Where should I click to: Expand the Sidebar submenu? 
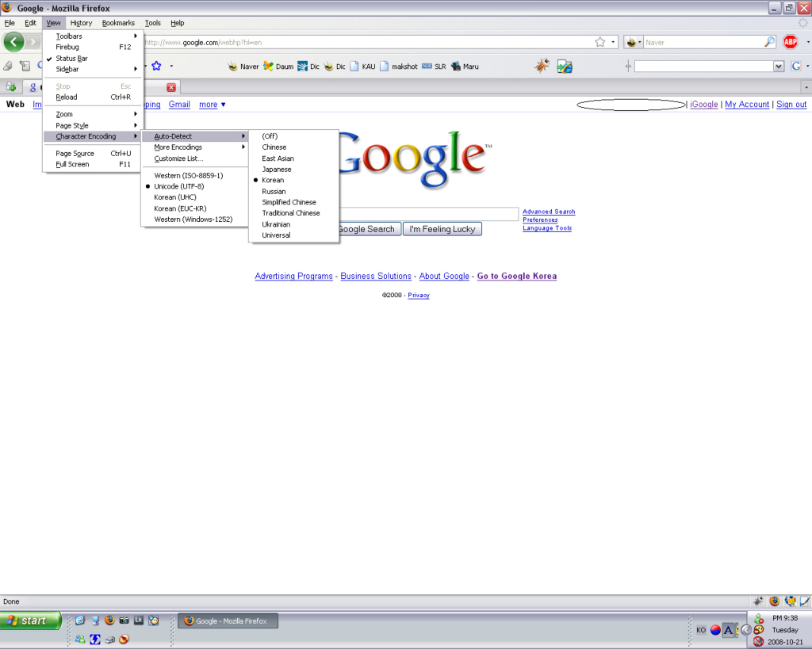coord(93,69)
